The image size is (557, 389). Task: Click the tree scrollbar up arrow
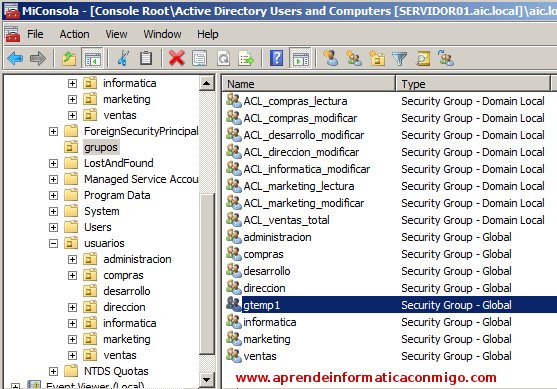(x=206, y=83)
